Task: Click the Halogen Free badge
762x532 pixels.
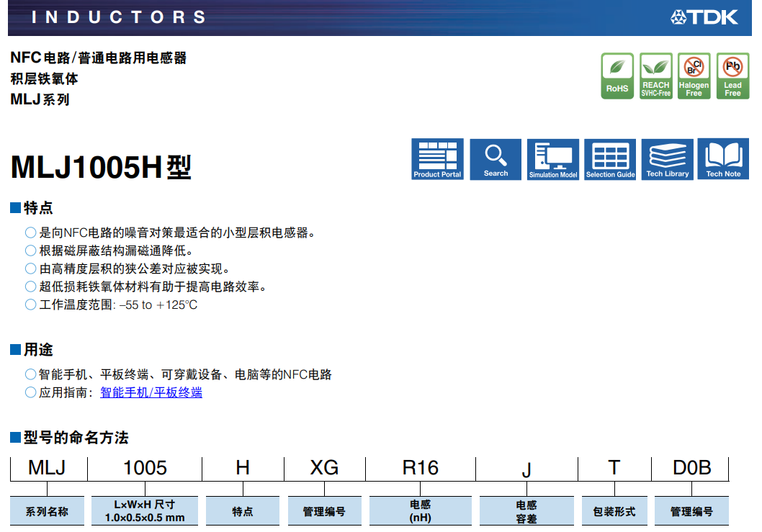Action: [694, 76]
